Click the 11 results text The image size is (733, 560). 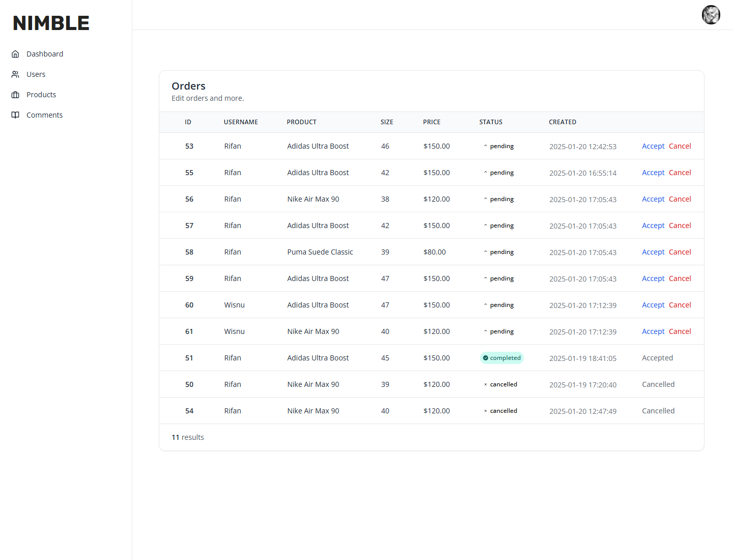click(187, 437)
